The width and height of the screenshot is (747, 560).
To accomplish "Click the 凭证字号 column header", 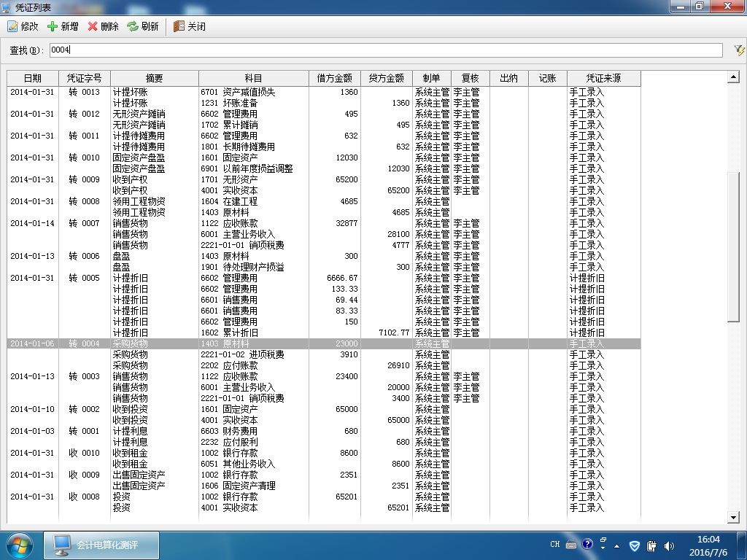I will point(85,78).
